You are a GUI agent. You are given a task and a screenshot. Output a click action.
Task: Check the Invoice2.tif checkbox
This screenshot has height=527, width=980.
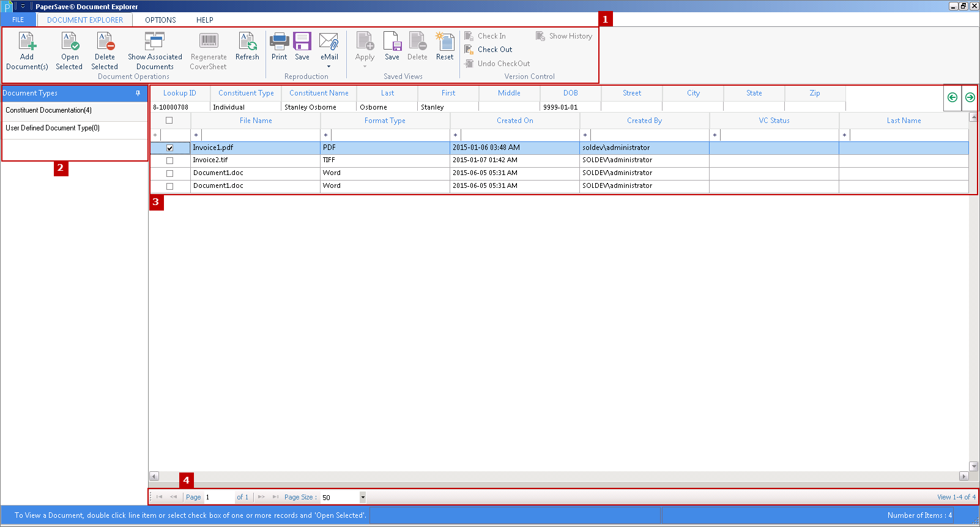(x=170, y=160)
